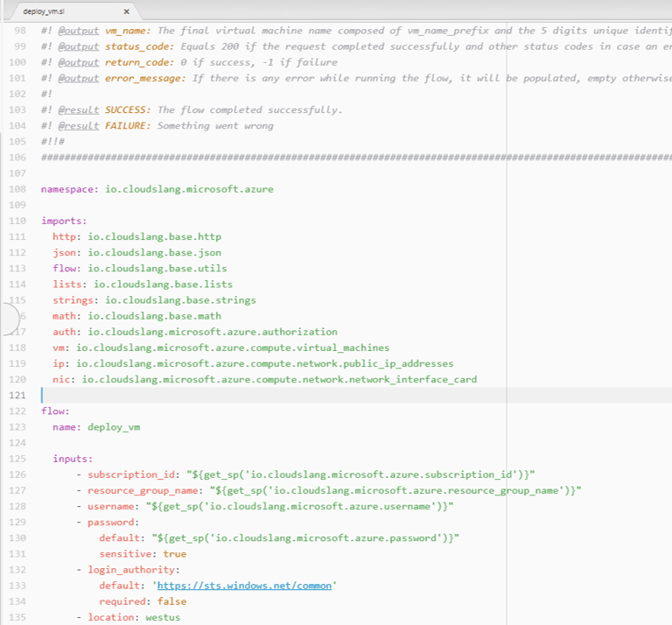Close the deploy_vm.sl tab
The height and width of the screenshot is (625, 672).
(x=126, y=11)
